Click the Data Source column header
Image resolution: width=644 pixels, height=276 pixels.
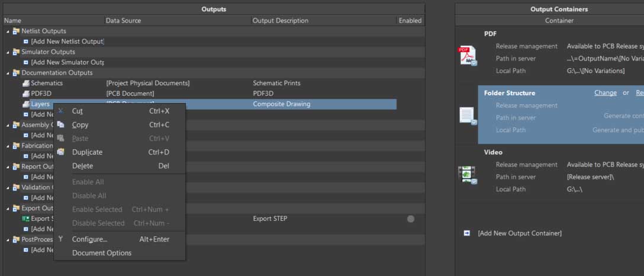pyautogui.click(x=123, y=21)
